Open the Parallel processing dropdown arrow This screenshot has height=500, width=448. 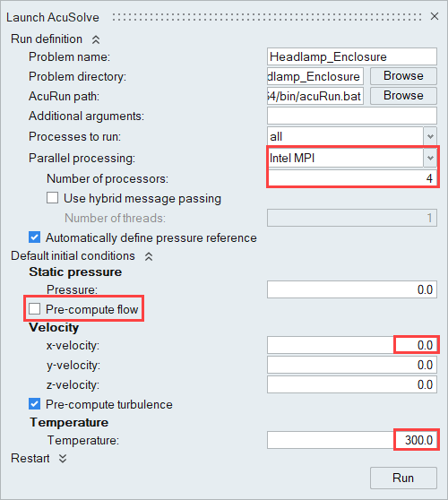click(x=430, y=158)
